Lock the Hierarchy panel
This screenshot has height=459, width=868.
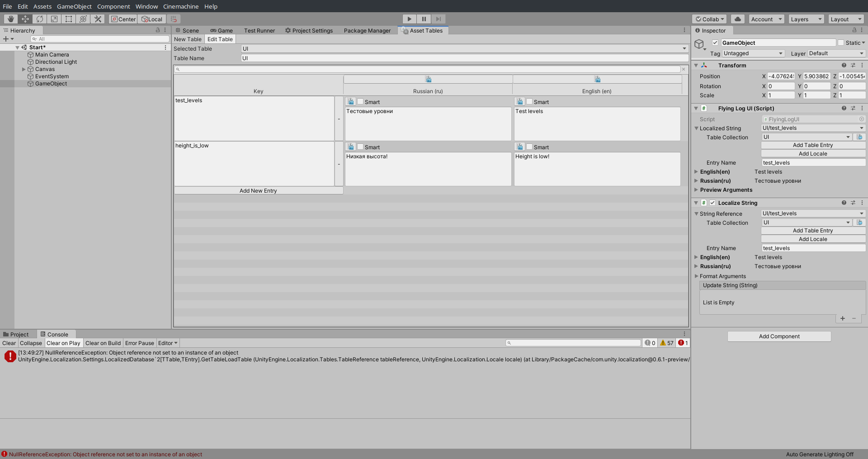click(158, 30)
